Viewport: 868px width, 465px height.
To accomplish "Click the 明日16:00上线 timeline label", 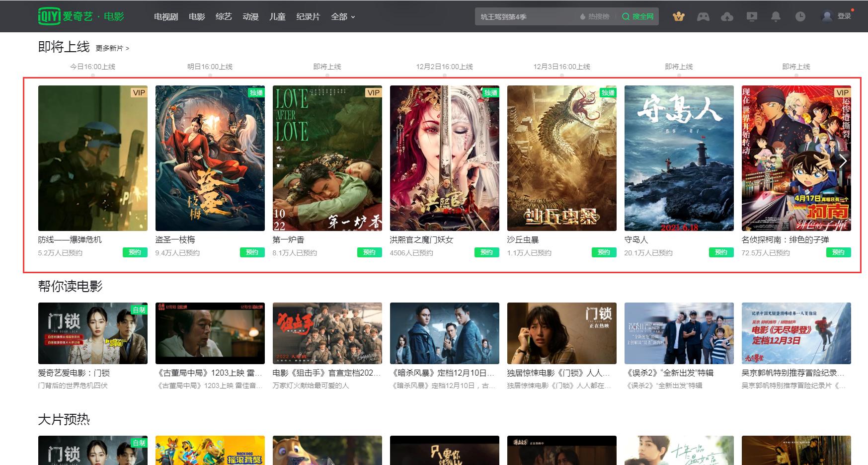I will 210,67.
